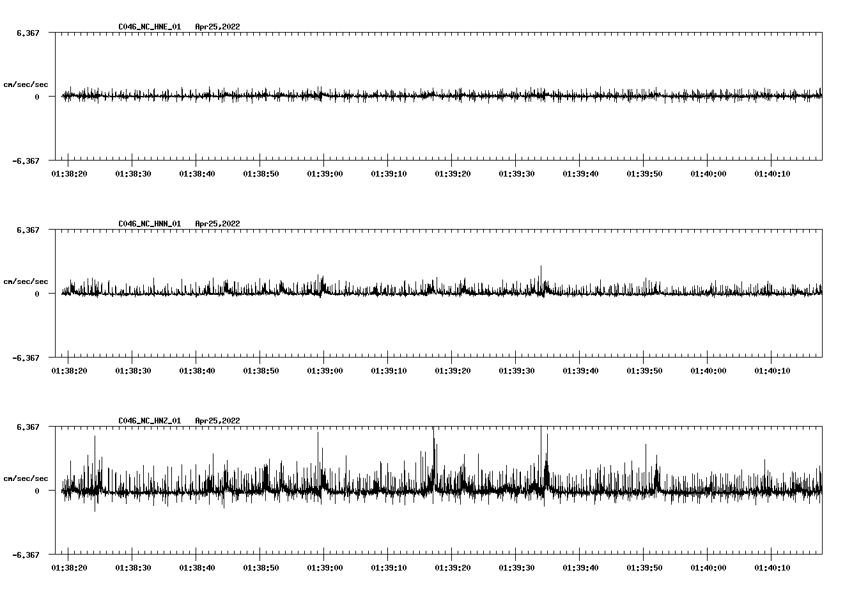This screenshot has width=868, height=591.
Task: Select 01:40:10 time label under HNZ plot
Action: click(x=772, y=568)
